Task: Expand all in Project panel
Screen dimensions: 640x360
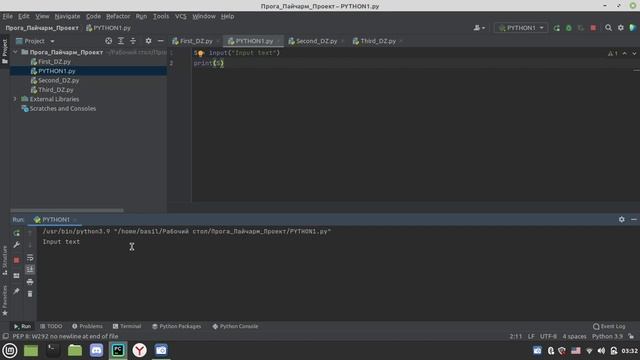Action: click(x=121, y=41)
